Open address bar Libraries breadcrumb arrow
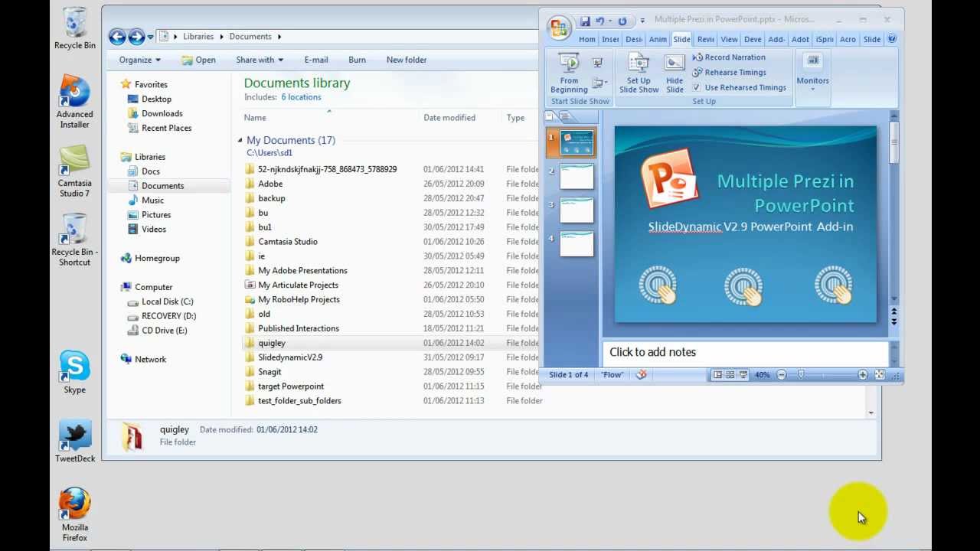 click(x=223, y=36)
